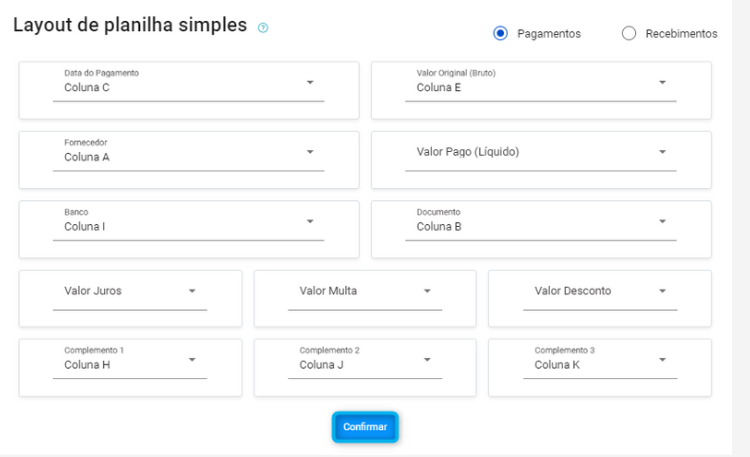Expand the Banco dropdown arrow
750x457 pixels.
pyautogui.click(x=310, y=221)
